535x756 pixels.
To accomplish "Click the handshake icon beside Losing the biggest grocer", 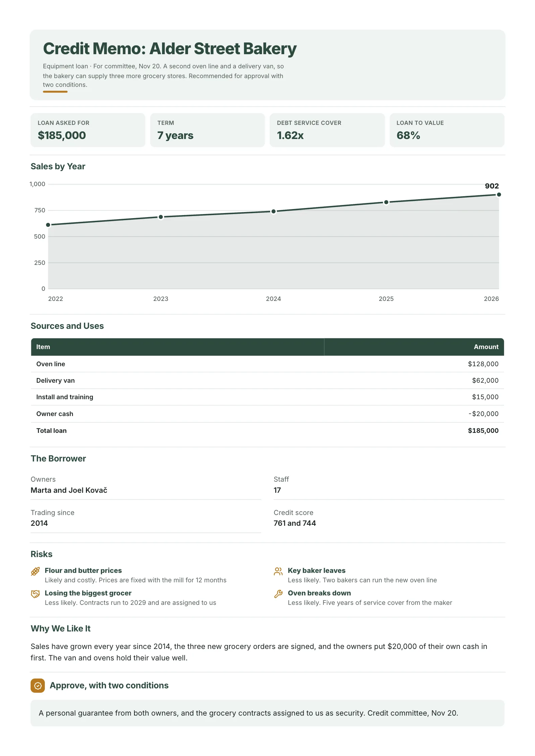I will (35, 594).
